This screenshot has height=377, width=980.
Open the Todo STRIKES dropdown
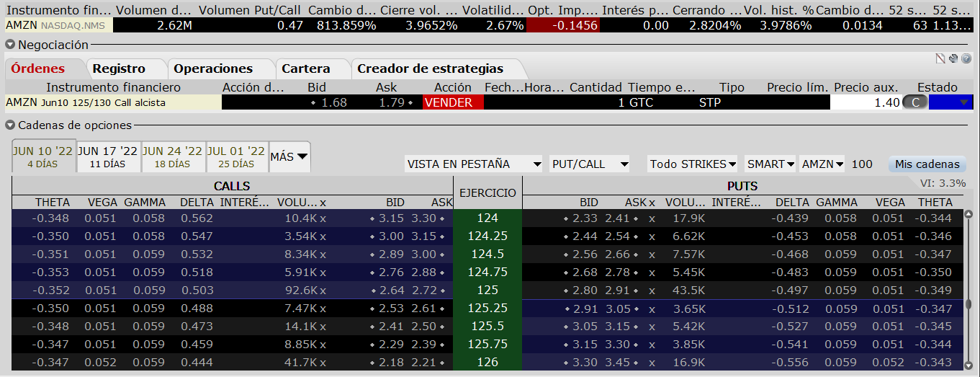coord(693,164)
